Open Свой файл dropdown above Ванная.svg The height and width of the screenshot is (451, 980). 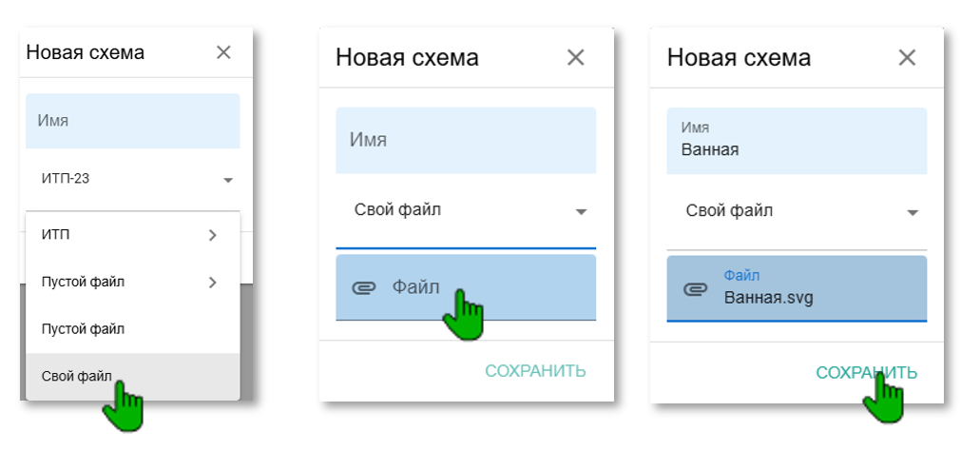913,212
